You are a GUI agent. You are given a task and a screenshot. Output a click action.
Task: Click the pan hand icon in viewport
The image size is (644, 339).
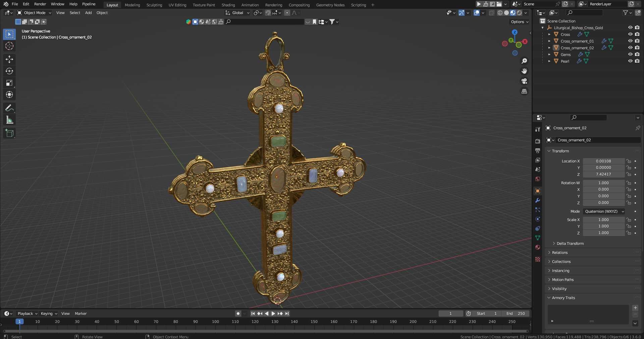click(524, 71)
